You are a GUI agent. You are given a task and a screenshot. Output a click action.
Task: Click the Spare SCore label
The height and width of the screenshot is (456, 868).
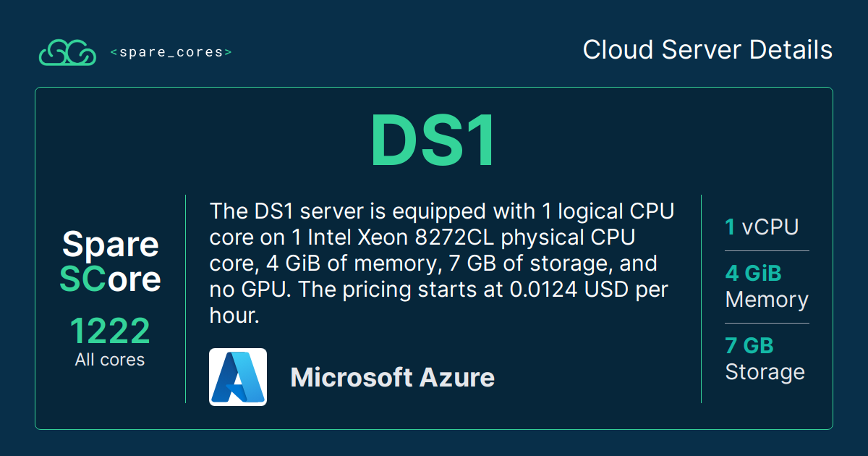(110, 261)
